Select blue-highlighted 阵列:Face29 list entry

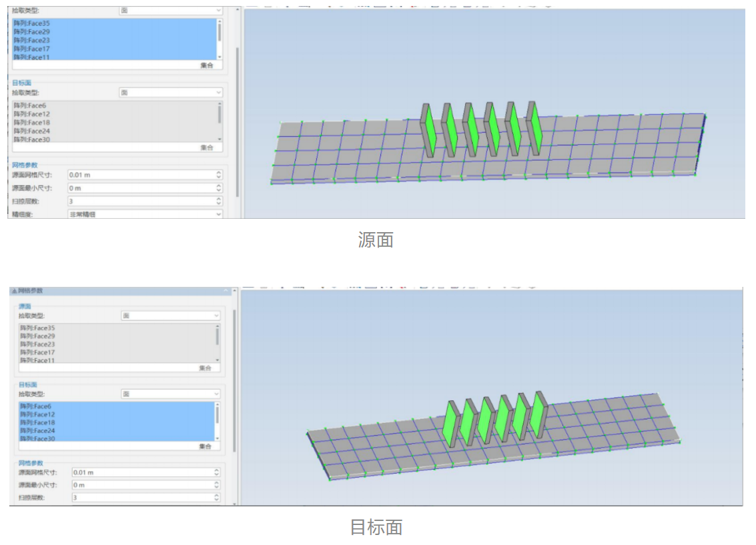[x=32, y=32]
